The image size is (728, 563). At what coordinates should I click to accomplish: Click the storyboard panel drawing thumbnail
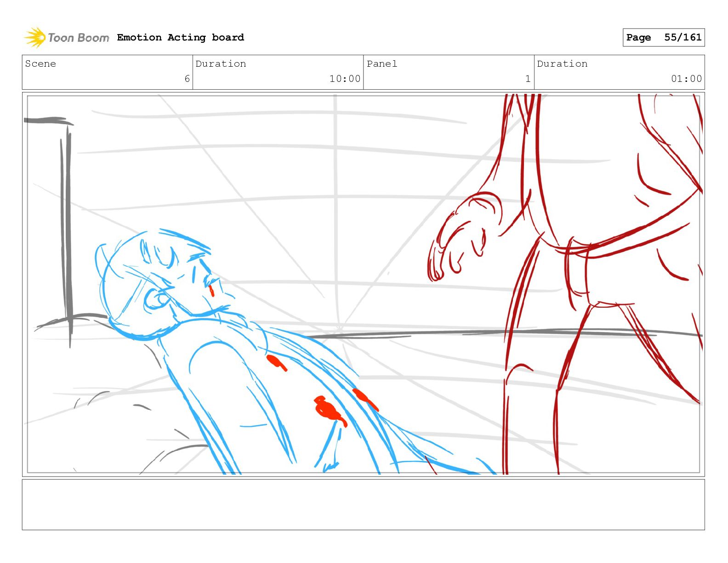click(363, 284)
